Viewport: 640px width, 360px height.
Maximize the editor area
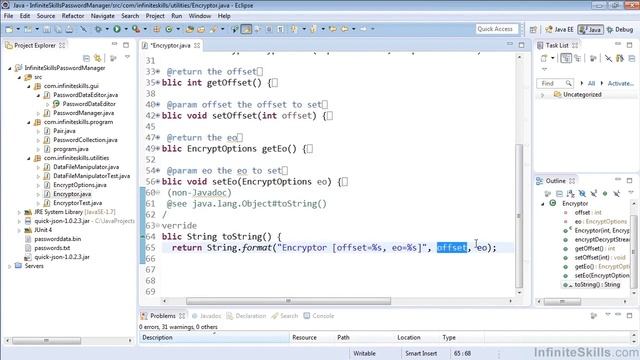(x=521, y=45)
